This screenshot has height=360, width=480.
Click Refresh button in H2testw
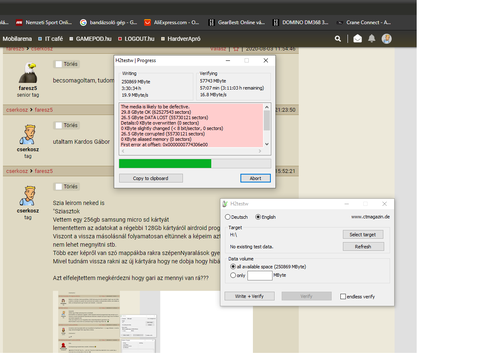coord(363,247)
